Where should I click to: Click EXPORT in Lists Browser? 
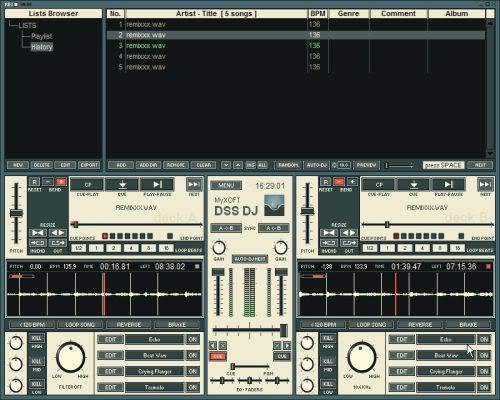click(89, 165)
